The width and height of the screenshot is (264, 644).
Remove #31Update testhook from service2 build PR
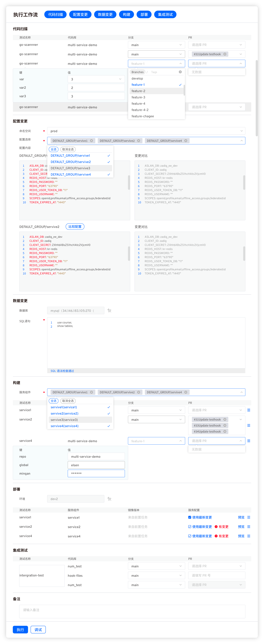click(225, 419)
